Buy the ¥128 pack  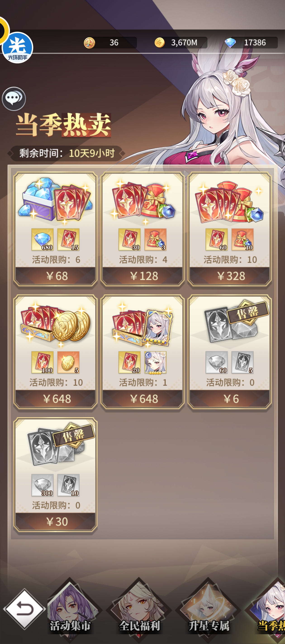pyautogui.click(x=142, y=276)
